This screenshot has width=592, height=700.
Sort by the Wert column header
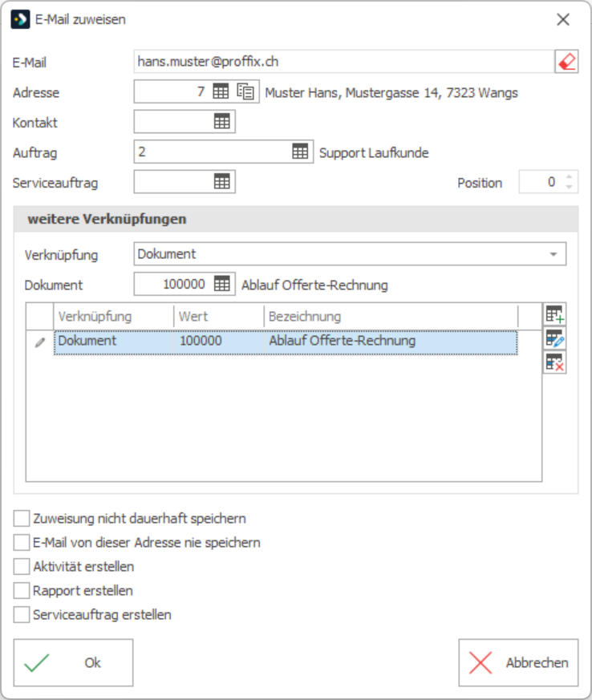tap(219, 317)
